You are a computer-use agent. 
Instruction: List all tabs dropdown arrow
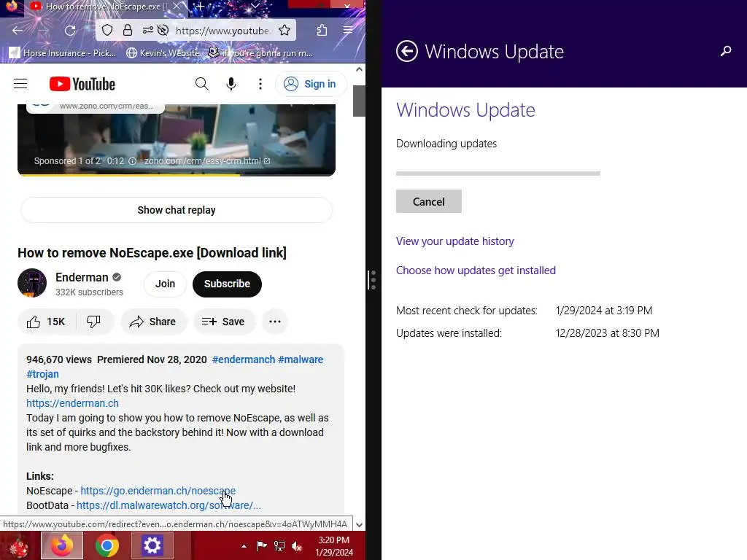click(255, 7)
